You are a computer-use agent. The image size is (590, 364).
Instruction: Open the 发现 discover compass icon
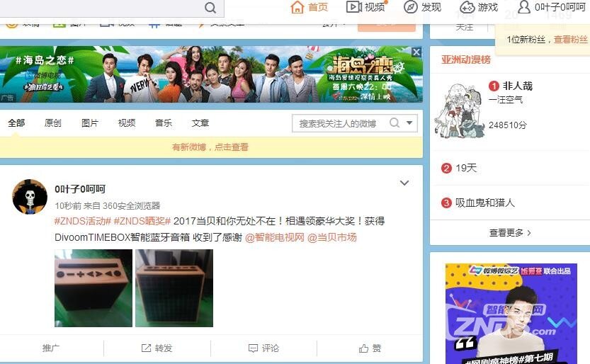pos(411,7)
